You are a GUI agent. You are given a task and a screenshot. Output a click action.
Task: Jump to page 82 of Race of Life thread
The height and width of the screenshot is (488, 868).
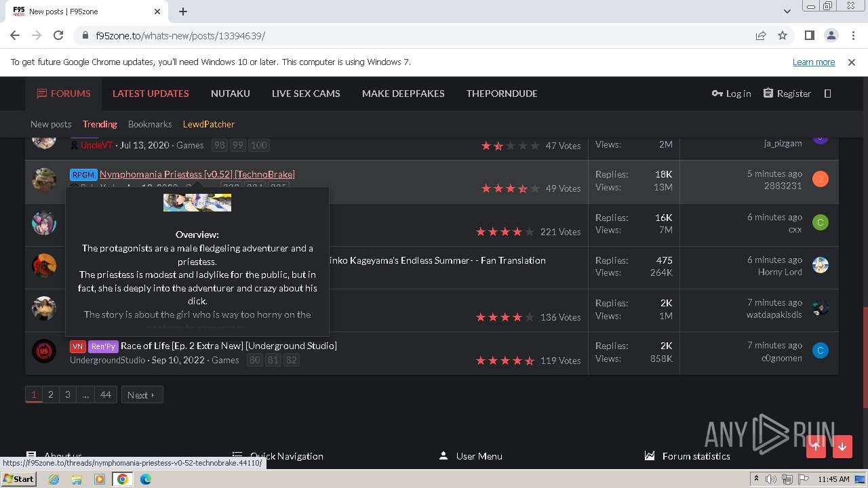point(291,360)
